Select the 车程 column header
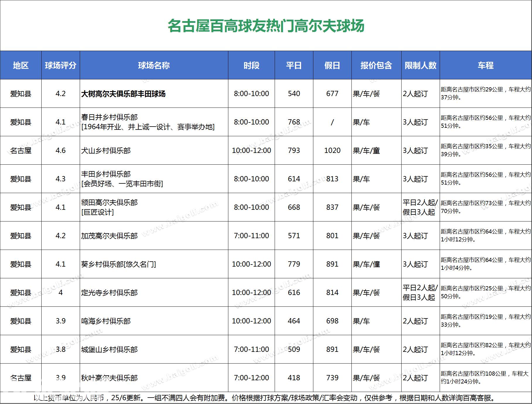This screenshot has height=404, width=532. [x=485, y=65]
